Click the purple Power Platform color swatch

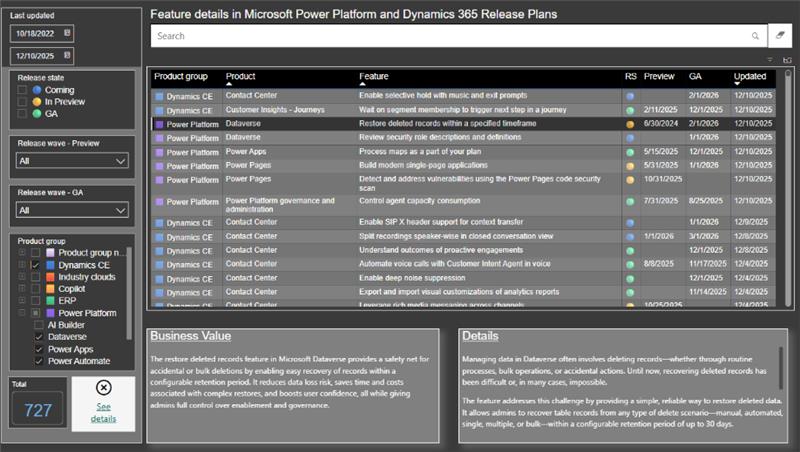[x=51, y=313]
